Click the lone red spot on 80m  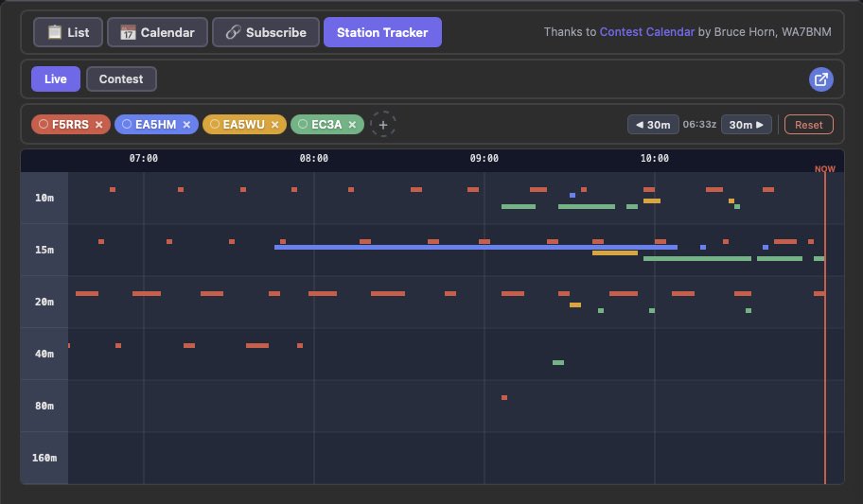point(504,397)
